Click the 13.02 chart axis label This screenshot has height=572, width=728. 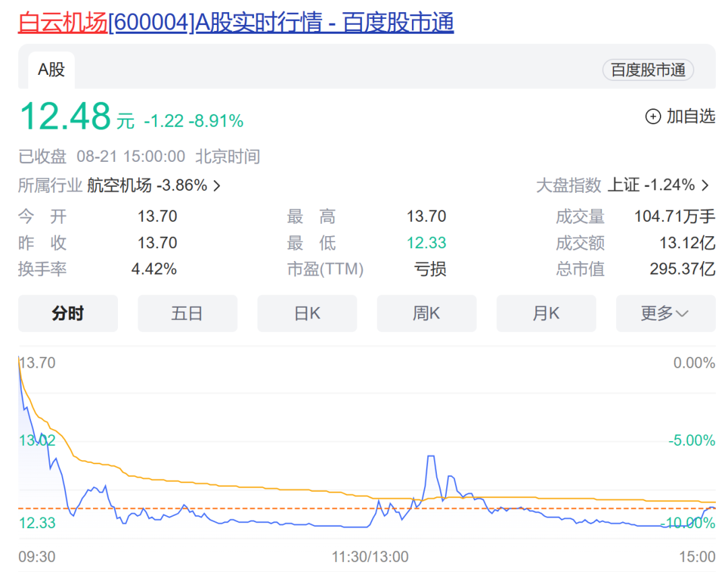pos(37,440)
